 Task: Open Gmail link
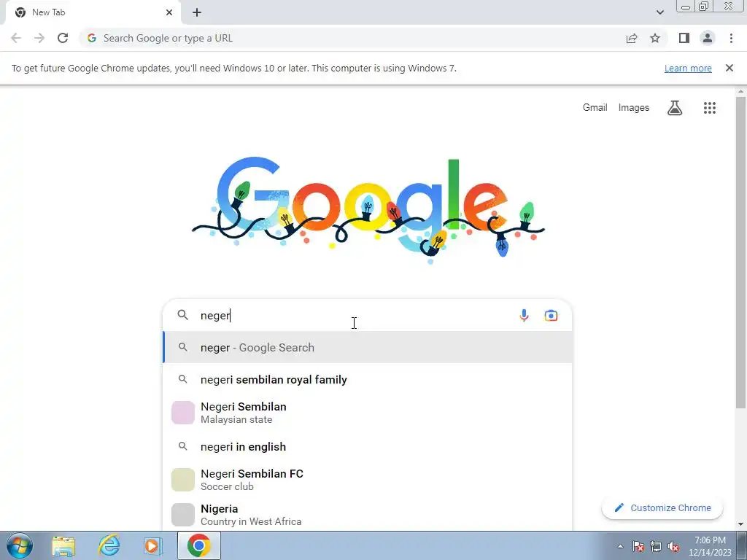click(x=595, y=108)
